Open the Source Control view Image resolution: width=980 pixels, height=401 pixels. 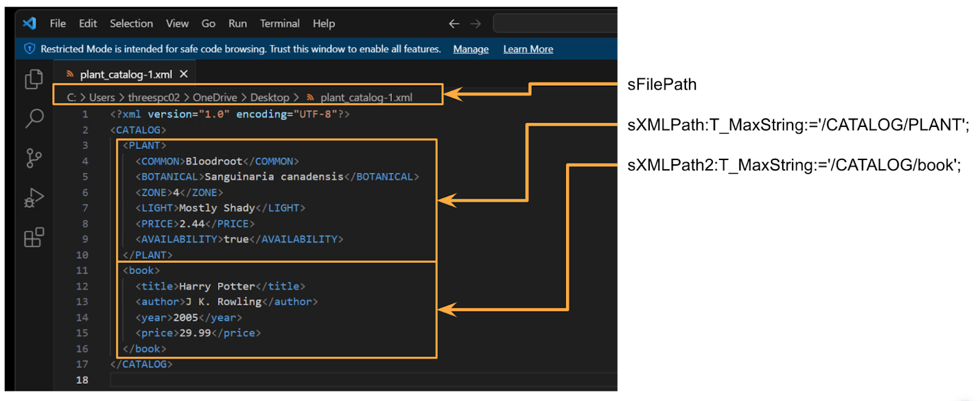point(34,158)
